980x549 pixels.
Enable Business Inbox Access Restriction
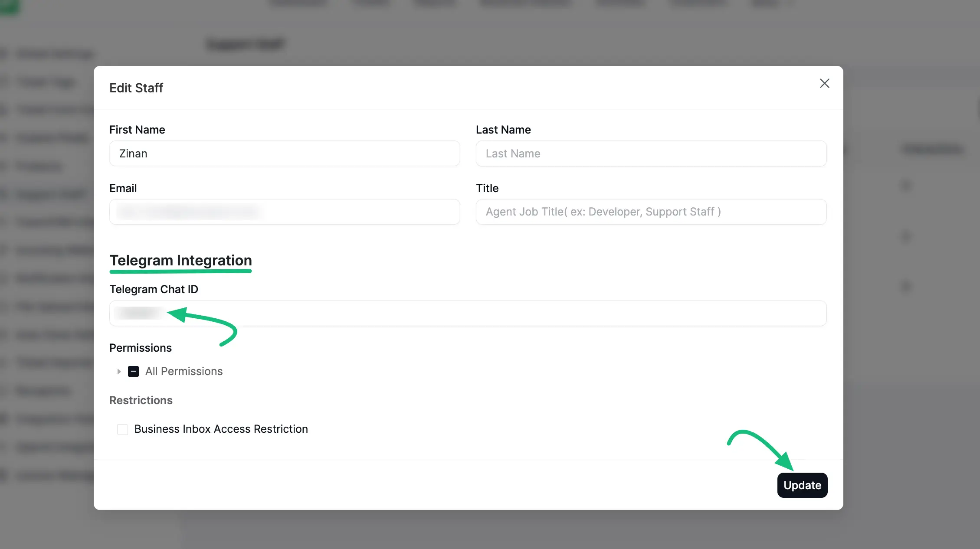point(122,429)
